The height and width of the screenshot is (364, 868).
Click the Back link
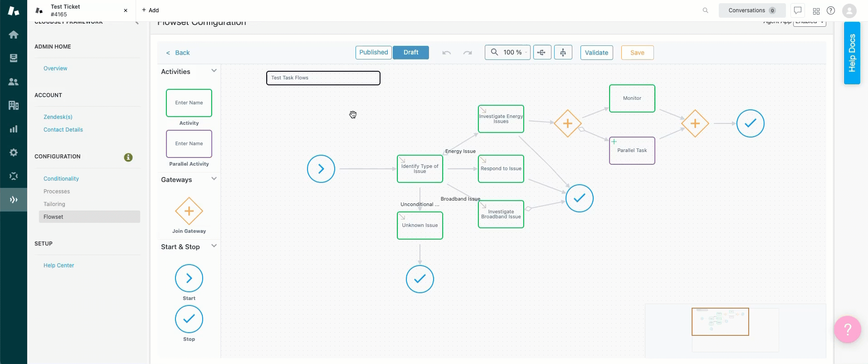(178, 53)
